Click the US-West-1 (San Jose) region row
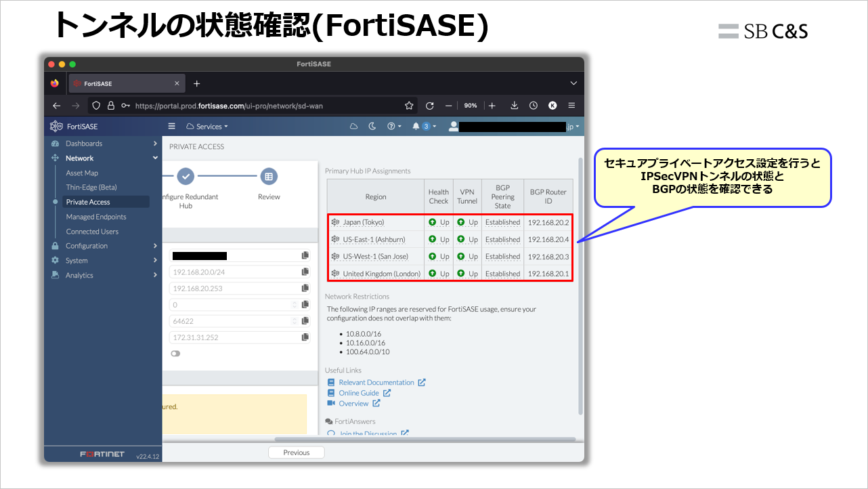 [x=450, y=257]
